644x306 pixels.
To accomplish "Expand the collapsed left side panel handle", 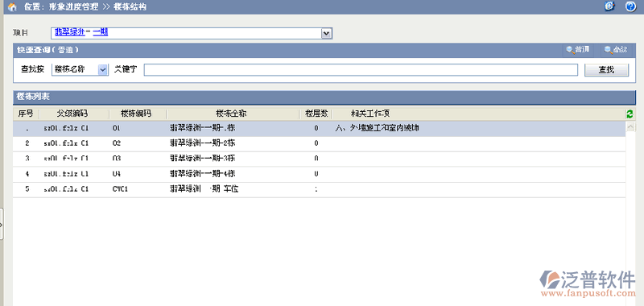I will (2, 224).
